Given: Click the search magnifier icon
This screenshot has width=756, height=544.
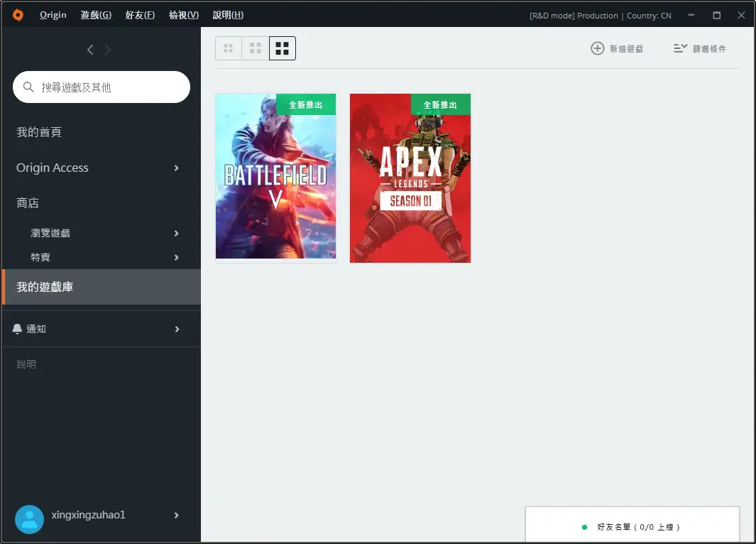Looking at the screenshot, I should coord(28,87).
